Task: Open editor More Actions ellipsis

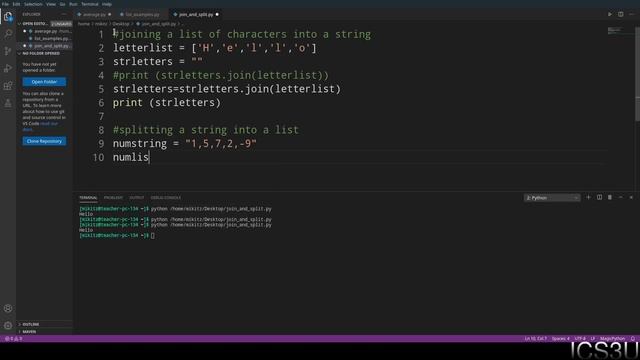Action: [631, 14]
